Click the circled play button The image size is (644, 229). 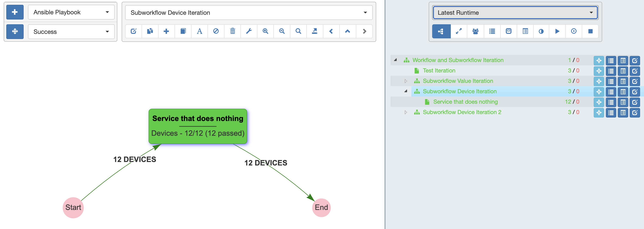[x=574, y=31]
